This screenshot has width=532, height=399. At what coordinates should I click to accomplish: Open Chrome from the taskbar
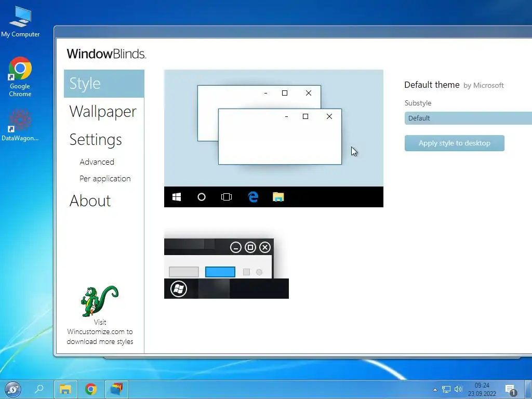coord(91,389)
